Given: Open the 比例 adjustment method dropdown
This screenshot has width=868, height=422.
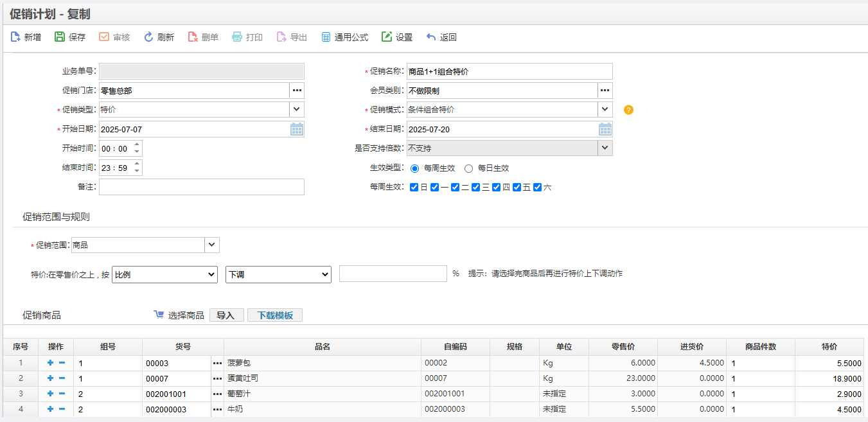Looking at the screenshot, I should [x=165, y=274].
